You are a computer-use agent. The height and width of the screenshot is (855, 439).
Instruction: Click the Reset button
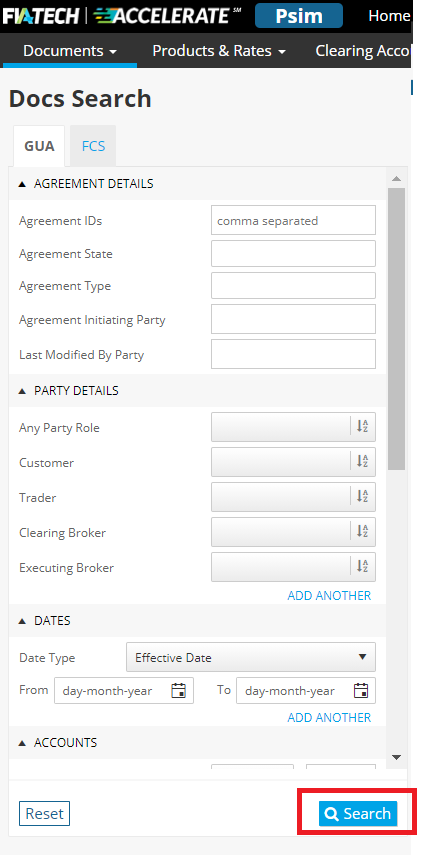45,814
